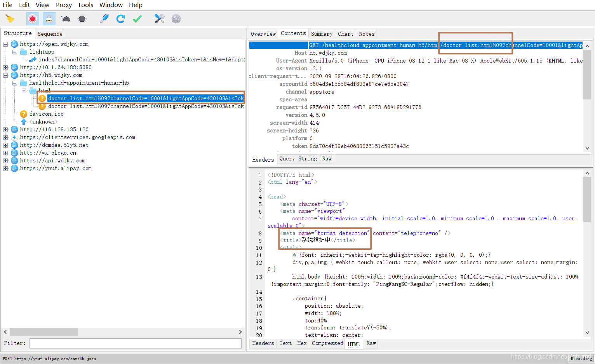Click the request-id header value

point(365,107)
